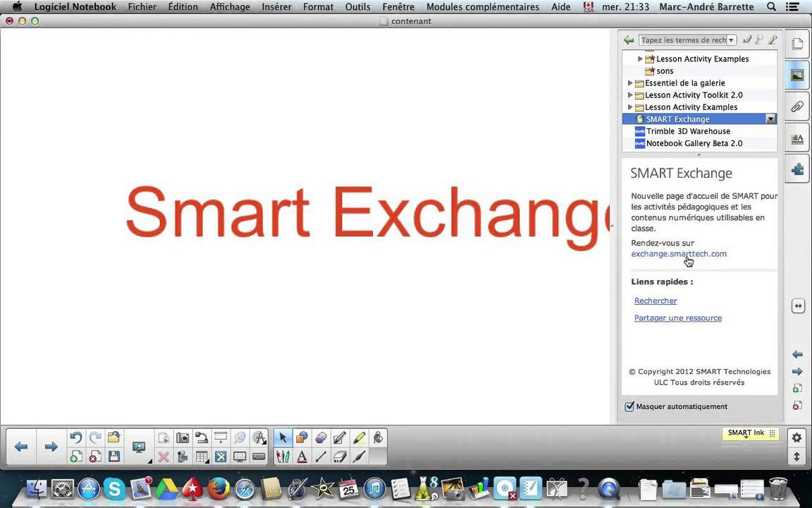Open toolbar settings gear icon

[796, 437]
